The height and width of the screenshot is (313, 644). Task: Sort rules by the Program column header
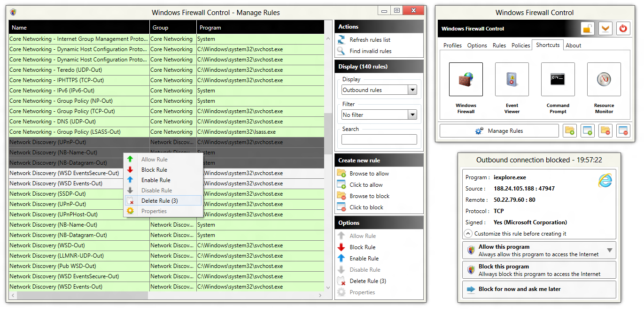coord(260,28)
